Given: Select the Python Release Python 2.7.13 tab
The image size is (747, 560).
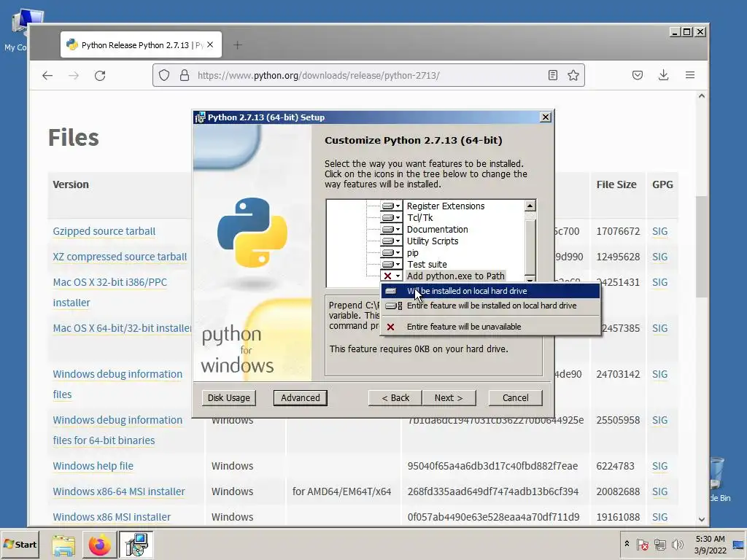Looking at the screenshot, I should point(141,44).
